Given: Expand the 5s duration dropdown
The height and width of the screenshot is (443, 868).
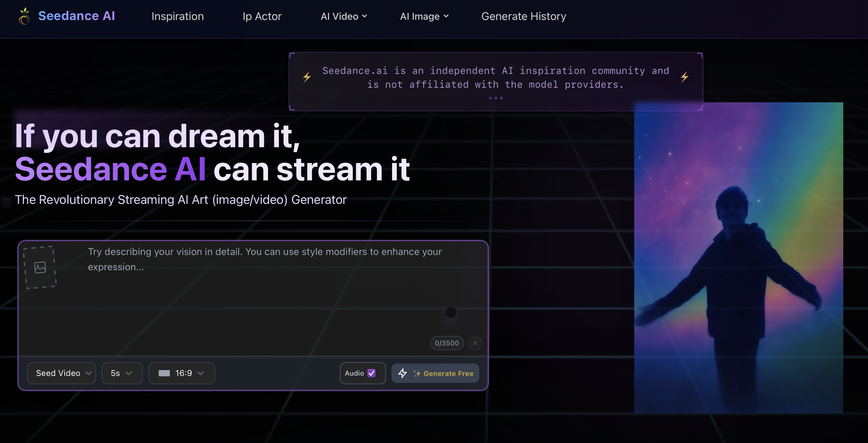Looking at the screenshot, I should point(122,373).
